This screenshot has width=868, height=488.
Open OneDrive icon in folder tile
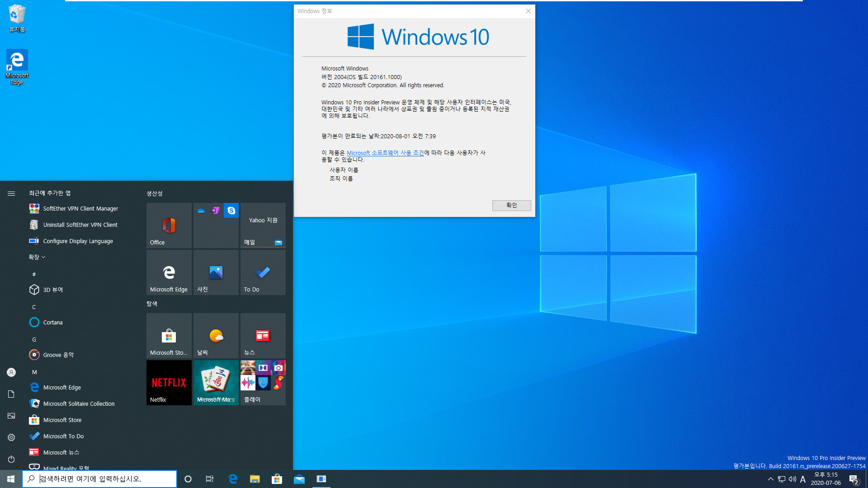[x=201, y=211]
